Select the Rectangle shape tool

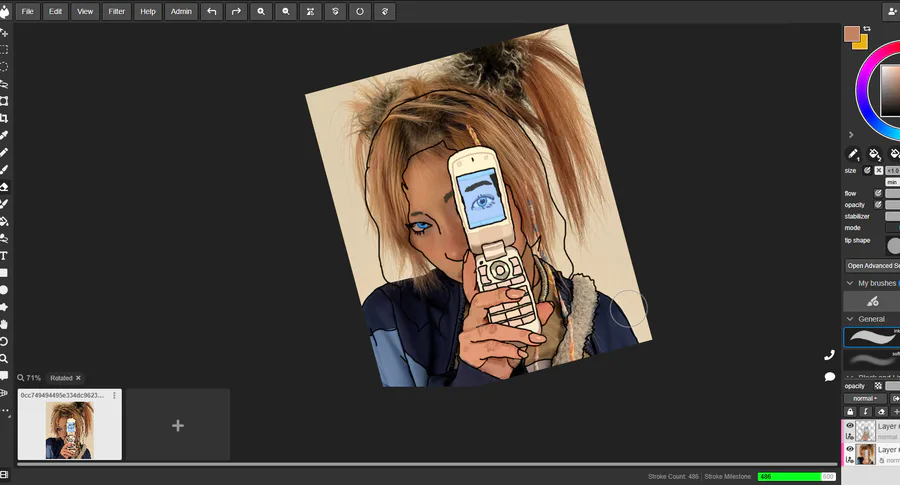pyautogui.click(x=3, y=273)
